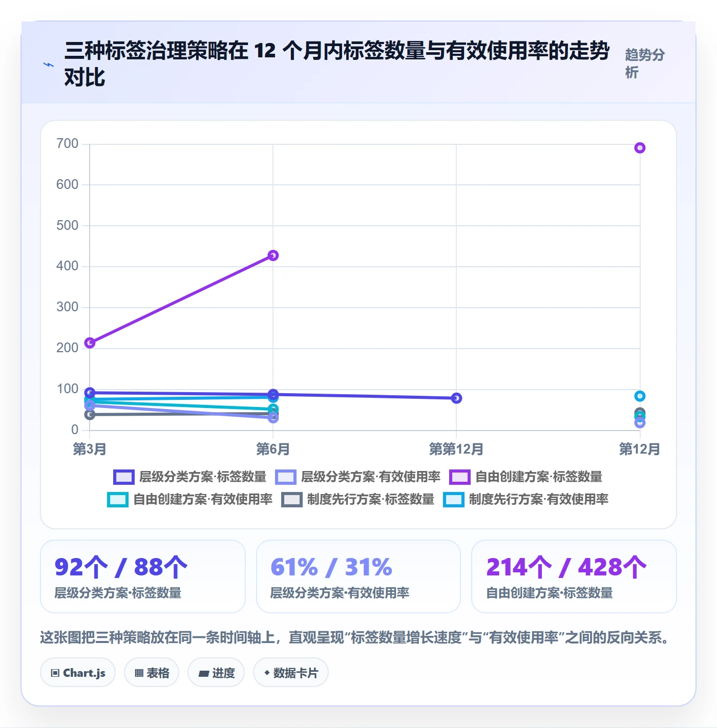Click the chart title text starting 三种标签治理策略
Screen dimensions: 717x728
pos(336,64)
